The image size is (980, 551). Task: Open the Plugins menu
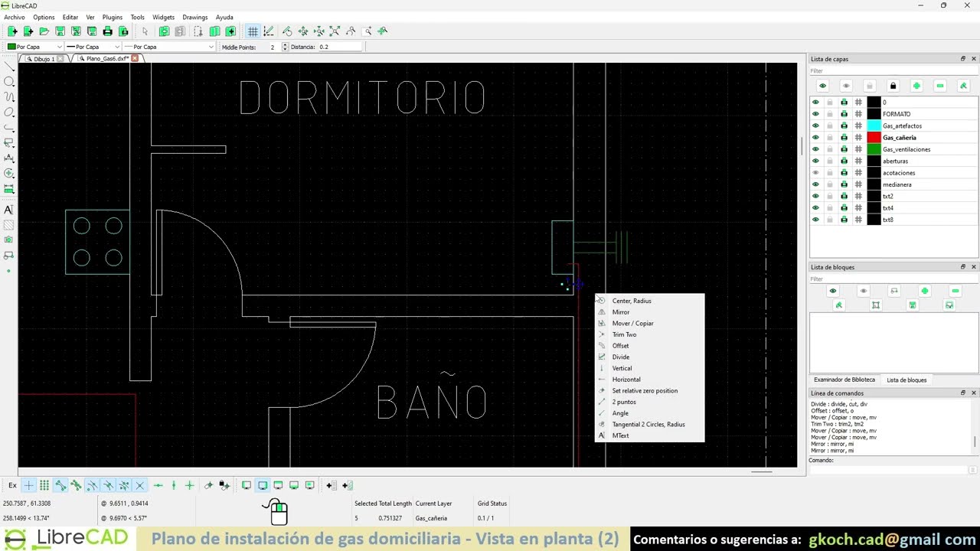(x=113, y=17)
